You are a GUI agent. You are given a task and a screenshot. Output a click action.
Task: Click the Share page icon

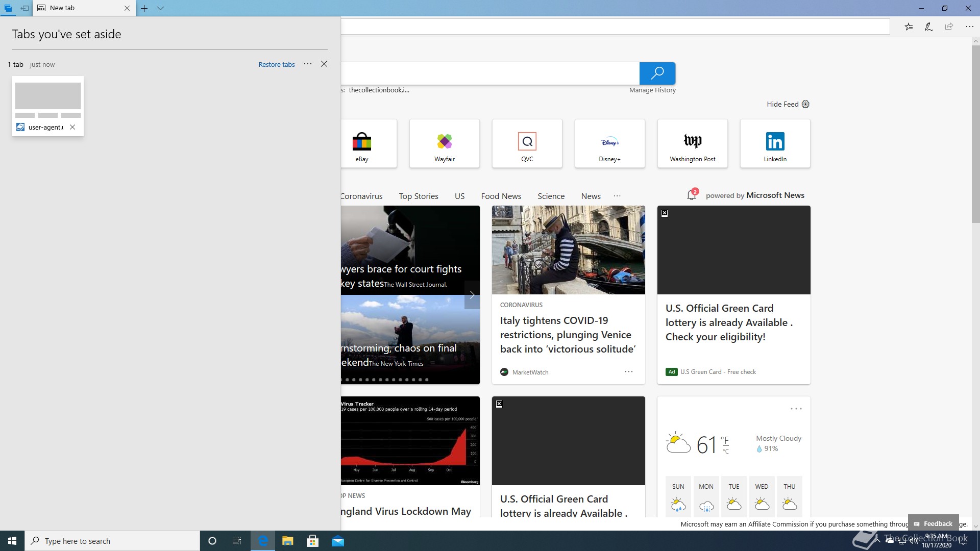[949, 27]
